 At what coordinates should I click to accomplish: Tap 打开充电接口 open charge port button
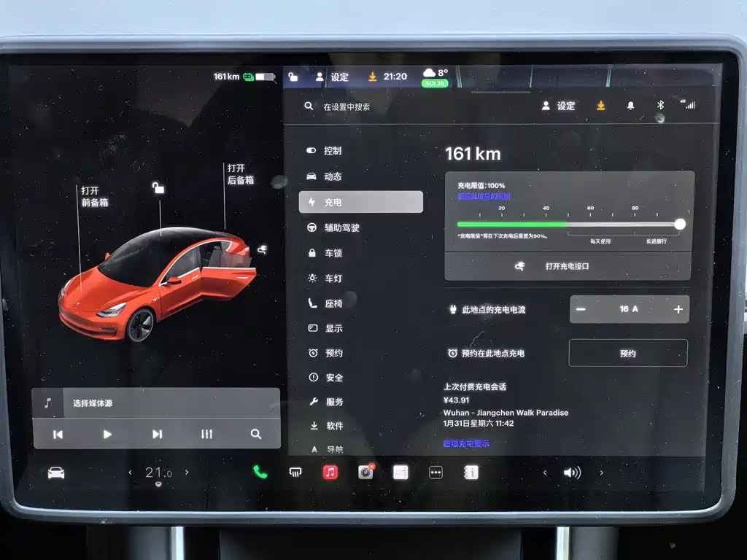click(x=567, y=267)
